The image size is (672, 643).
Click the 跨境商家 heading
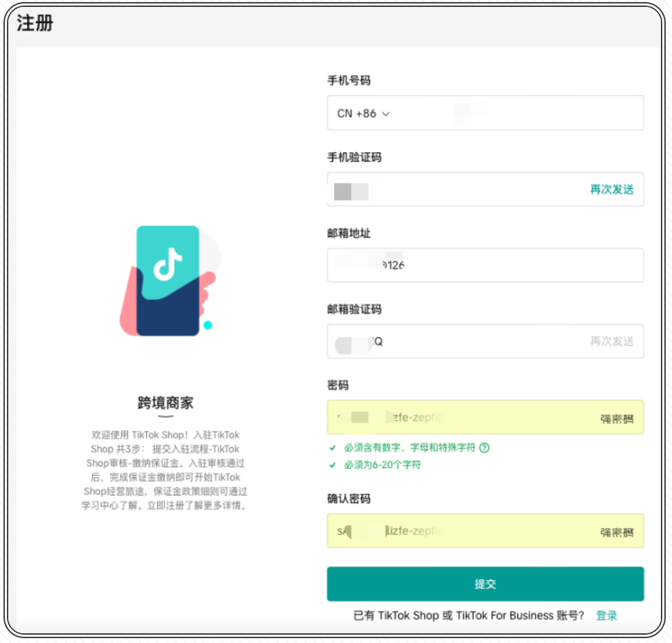point(165,403)
